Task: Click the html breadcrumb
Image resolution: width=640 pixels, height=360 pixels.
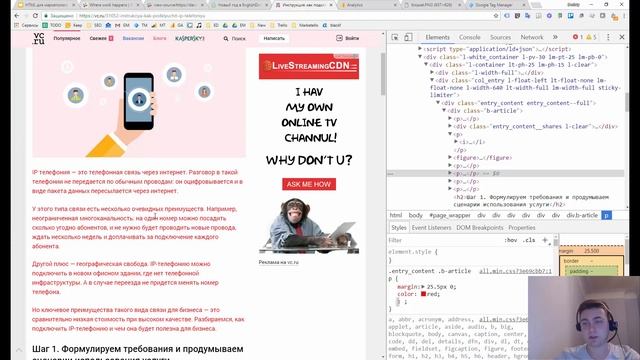Action: click(x=396, y=215)
